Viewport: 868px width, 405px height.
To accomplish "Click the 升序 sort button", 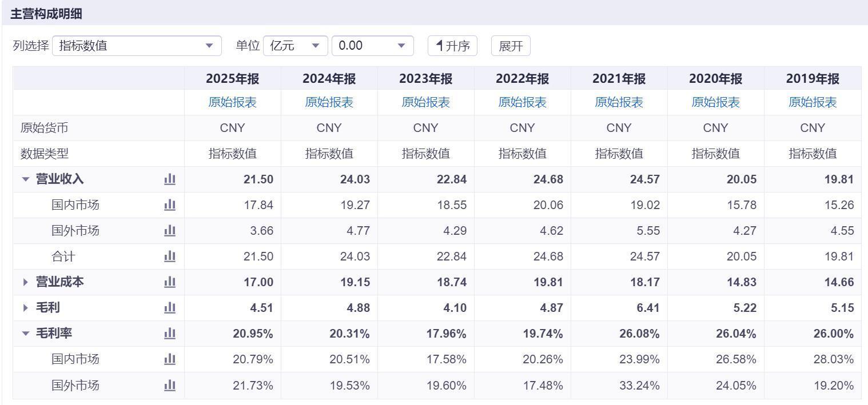I will pyautogui.click(x=452, y=46).
